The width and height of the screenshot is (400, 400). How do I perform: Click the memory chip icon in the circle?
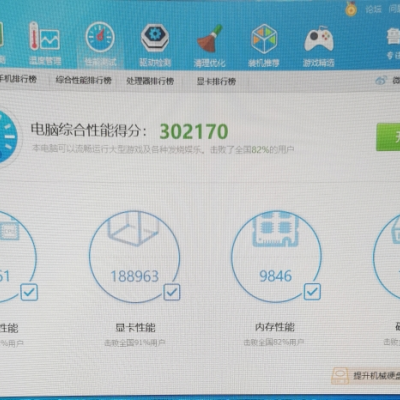tap(275, 229)
